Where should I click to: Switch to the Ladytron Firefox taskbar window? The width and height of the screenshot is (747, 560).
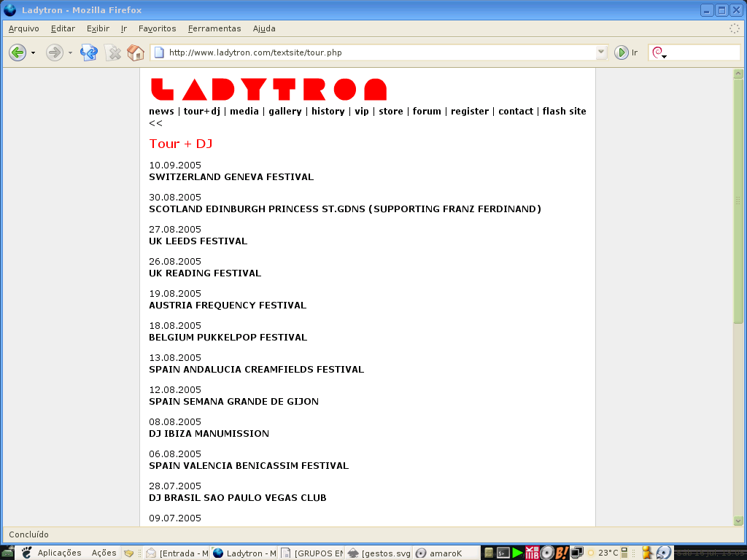244,553
